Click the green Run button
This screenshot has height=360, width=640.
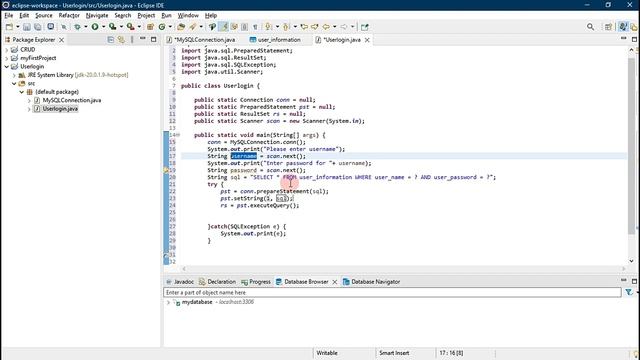[x=95, y=27]
